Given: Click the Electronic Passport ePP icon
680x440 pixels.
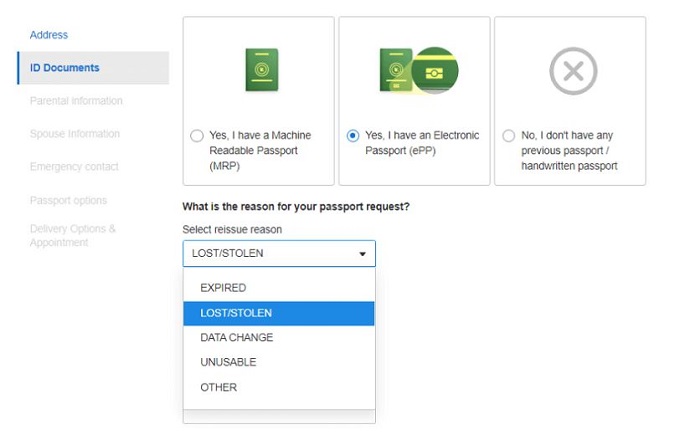Looking at the screenshot, I should [x=418, y=69].
